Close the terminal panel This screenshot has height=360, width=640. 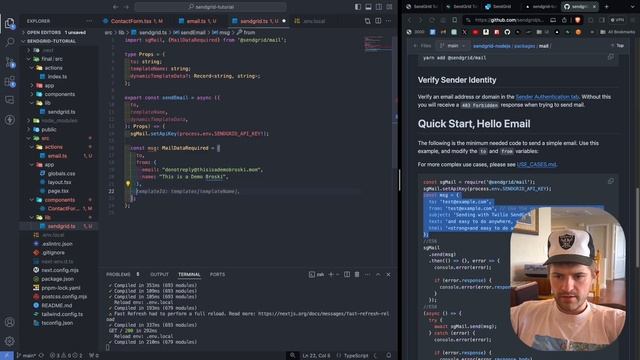click(x=388, y=274)
